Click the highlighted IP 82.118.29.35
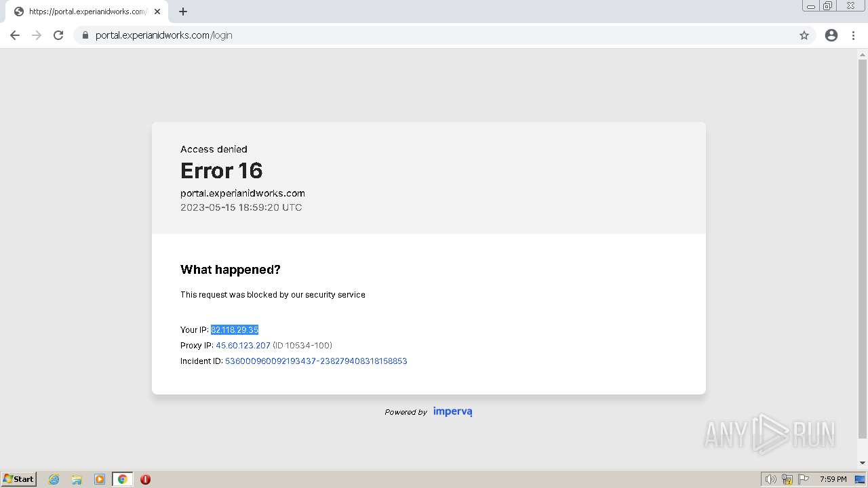This screenshot has height=488, width=868. [235, 330]
